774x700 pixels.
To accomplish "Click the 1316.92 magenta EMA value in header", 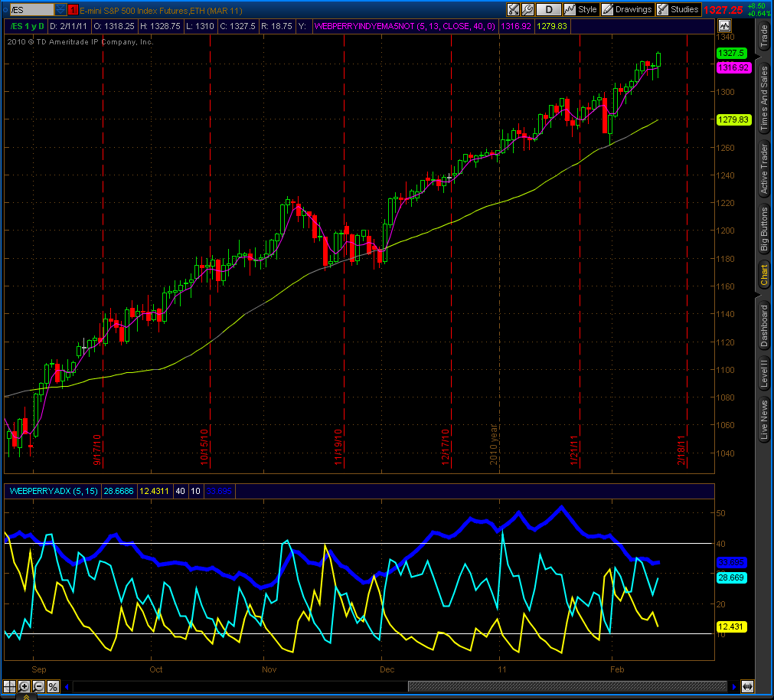I will pos(516,26).
